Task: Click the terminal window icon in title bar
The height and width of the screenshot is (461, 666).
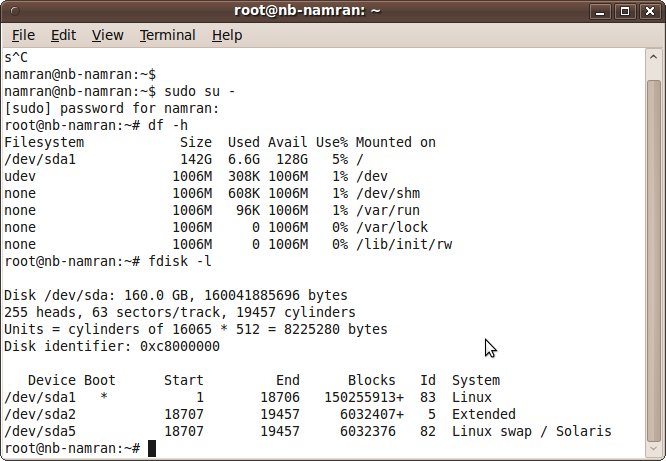Action: tap(14, 11)
